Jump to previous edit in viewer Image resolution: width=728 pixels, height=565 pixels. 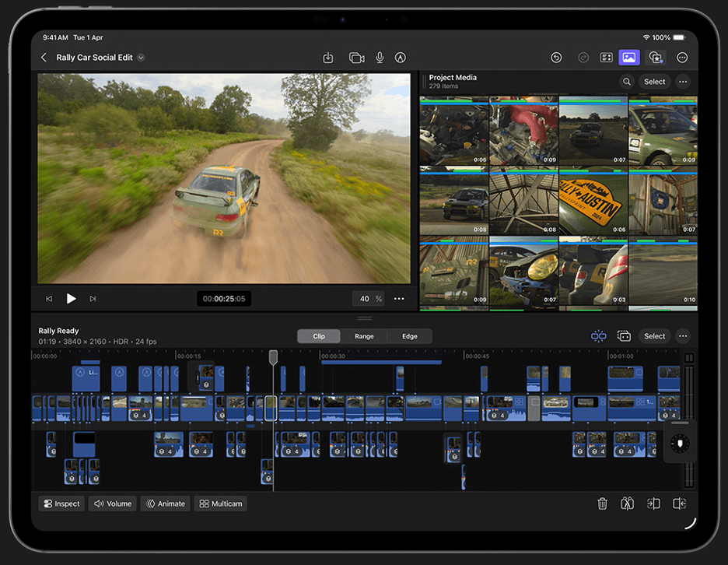[49, 299]
